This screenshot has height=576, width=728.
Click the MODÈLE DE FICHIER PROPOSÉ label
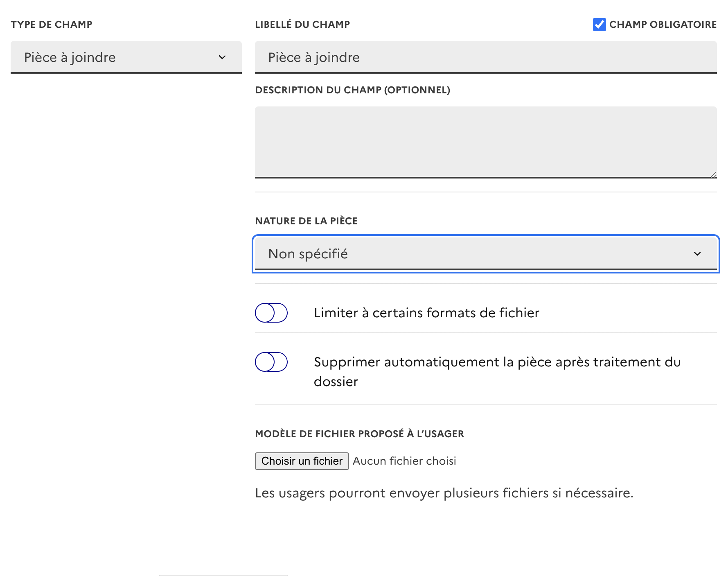tap(359, 434)
